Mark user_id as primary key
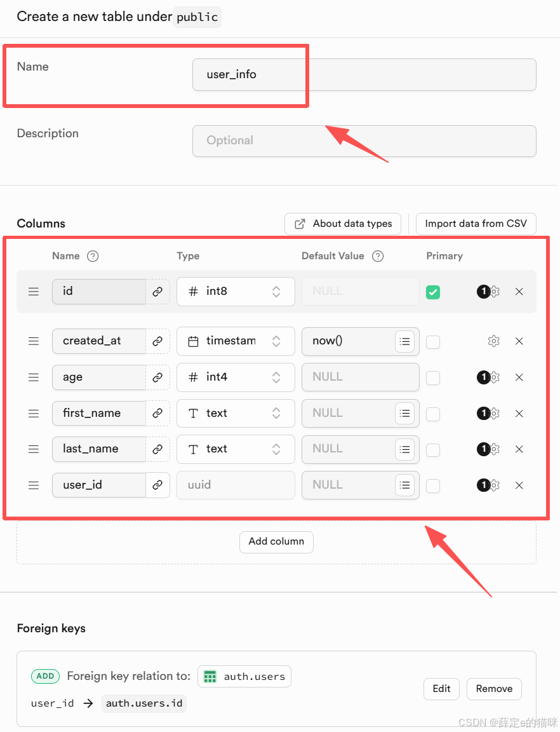This screenshot has width=560, height=732. coord(433,486)
